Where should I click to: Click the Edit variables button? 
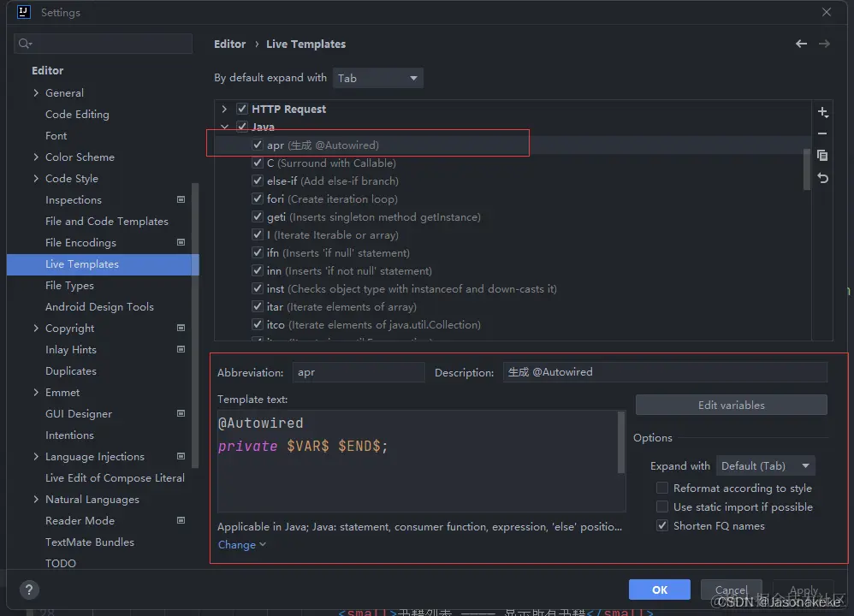click(x=731, y=405)
